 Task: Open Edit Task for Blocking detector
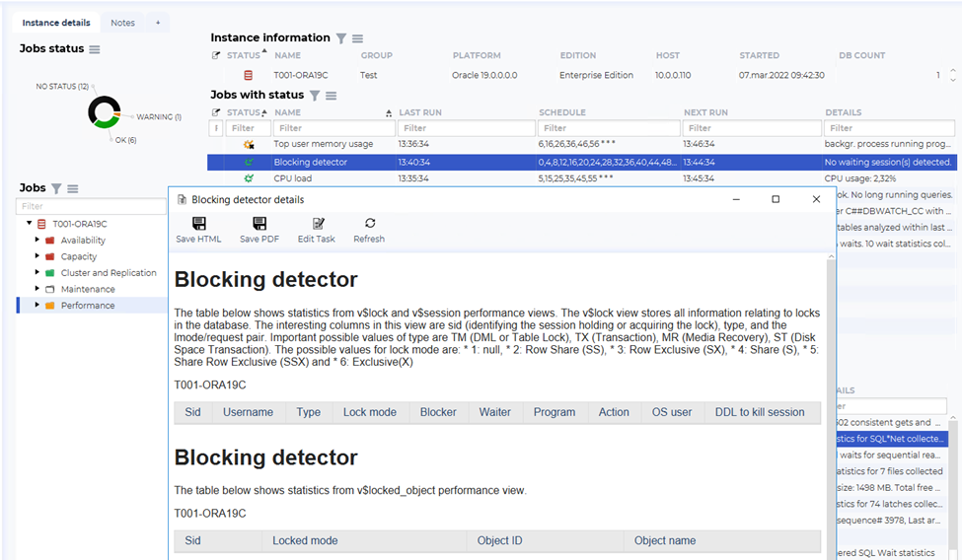pos(317,230)
